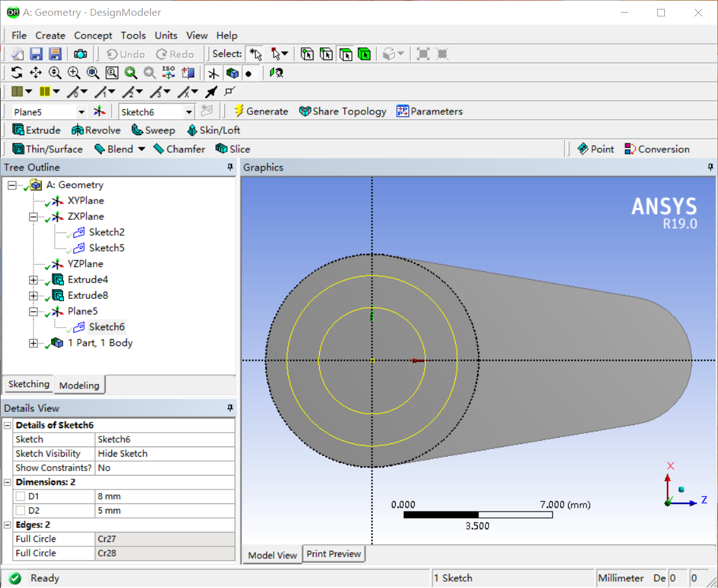Click the camera image capture icon

tap(81, 54)
